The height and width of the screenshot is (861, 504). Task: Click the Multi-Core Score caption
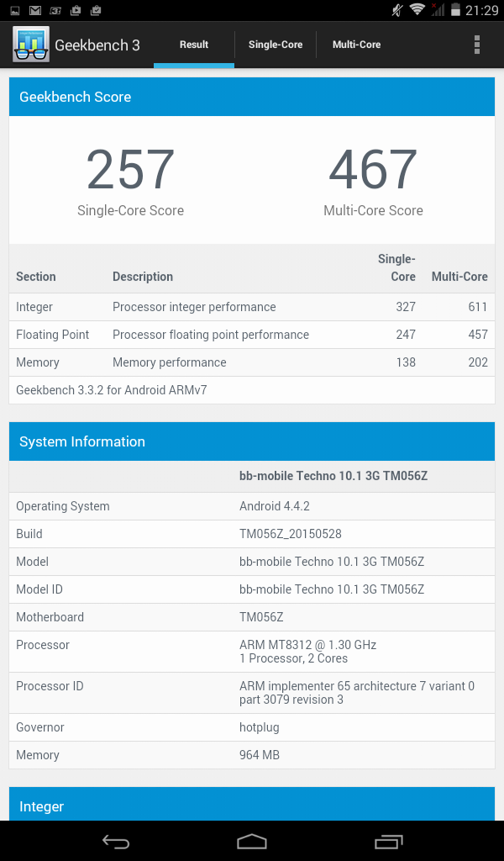tap(373, 210)
